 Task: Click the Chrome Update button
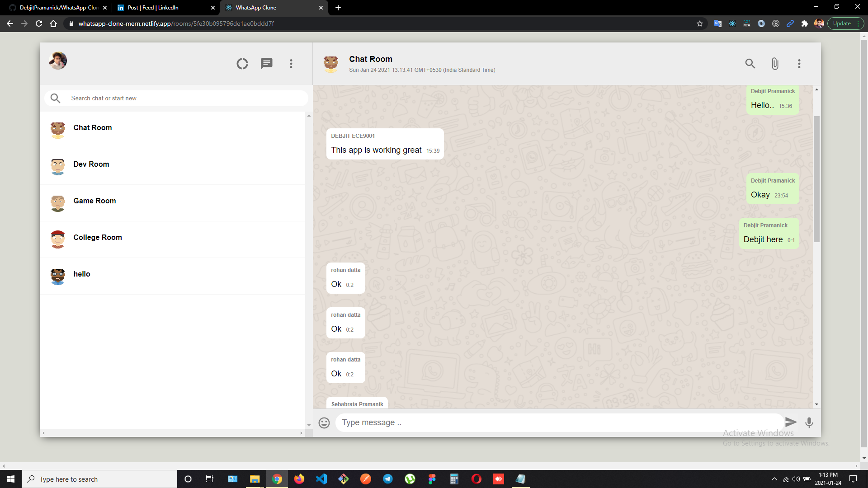(x=842, y=23)
